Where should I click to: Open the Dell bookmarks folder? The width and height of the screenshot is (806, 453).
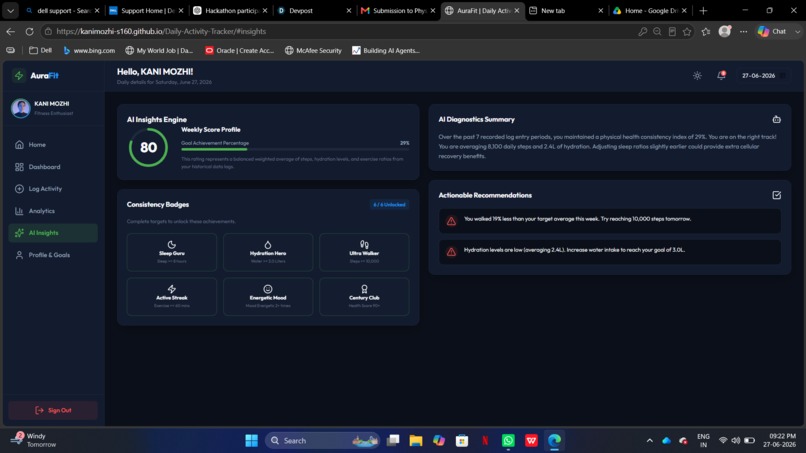41,50
